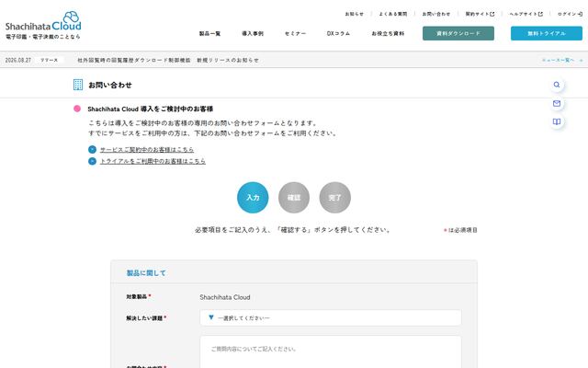Follow the トライアルをご利用中のお客様はこちら link

pos(153,161)
